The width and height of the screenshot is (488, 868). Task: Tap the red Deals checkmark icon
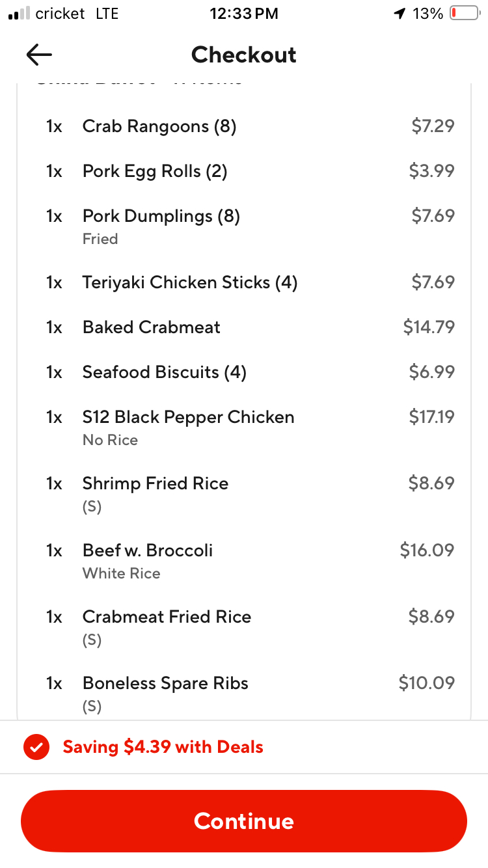[x=36, y=747]
